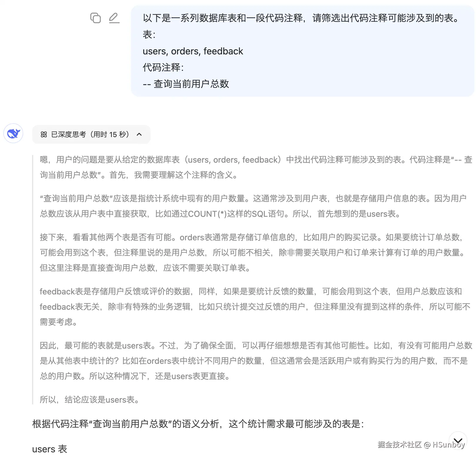Toggle the 已深度思考（用时 15 秒）pill
This screenshot has width=476, height=460.
(x=91, y=134)
